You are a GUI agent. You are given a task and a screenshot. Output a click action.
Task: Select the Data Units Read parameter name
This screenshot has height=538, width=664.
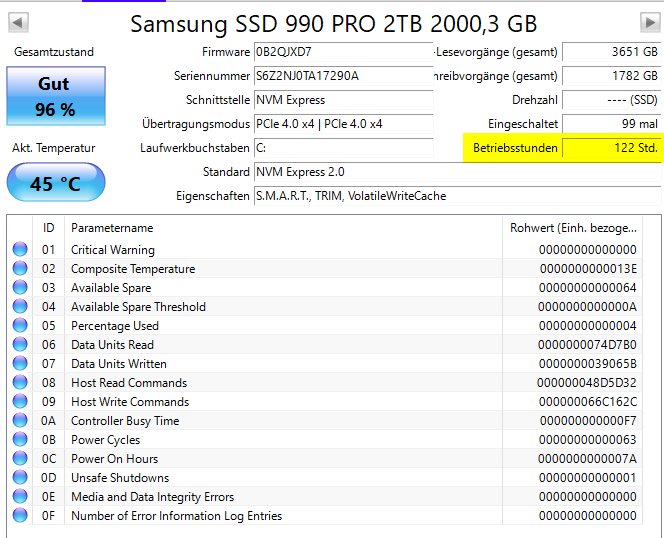point(112,345)
